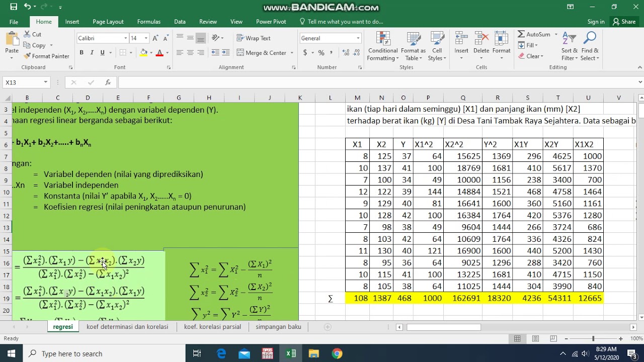This screenshot has width=644, height=362.
Task: Open Conditional Formatting
Action: coord(383,46)
